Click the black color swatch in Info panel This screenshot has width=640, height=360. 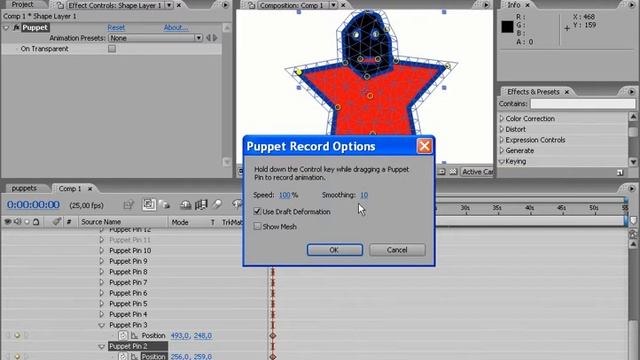click(507, 27)
